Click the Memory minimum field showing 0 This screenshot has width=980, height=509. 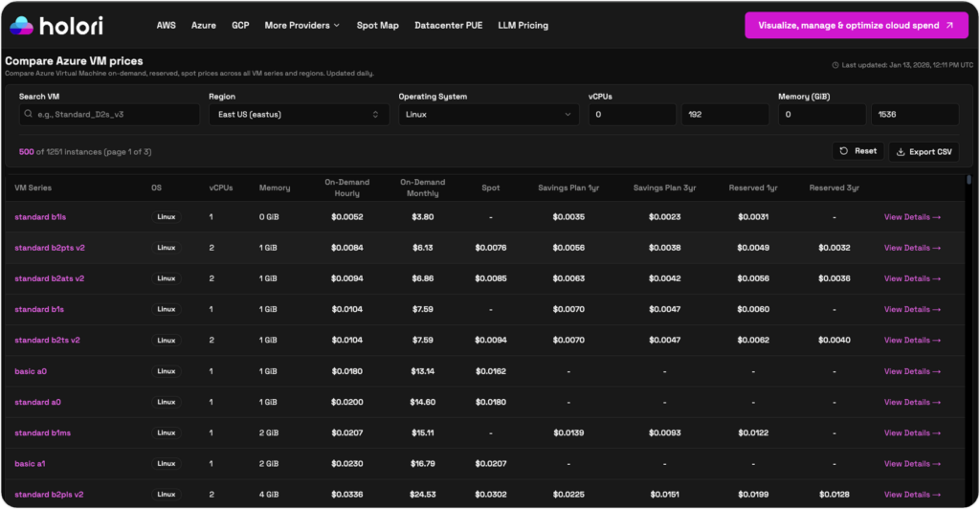point(822,114)
